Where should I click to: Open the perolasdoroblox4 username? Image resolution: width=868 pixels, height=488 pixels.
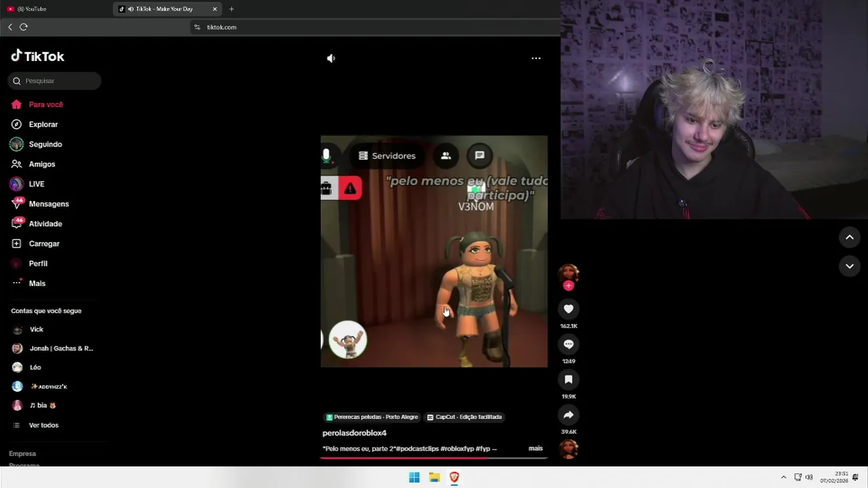[355, 433]
